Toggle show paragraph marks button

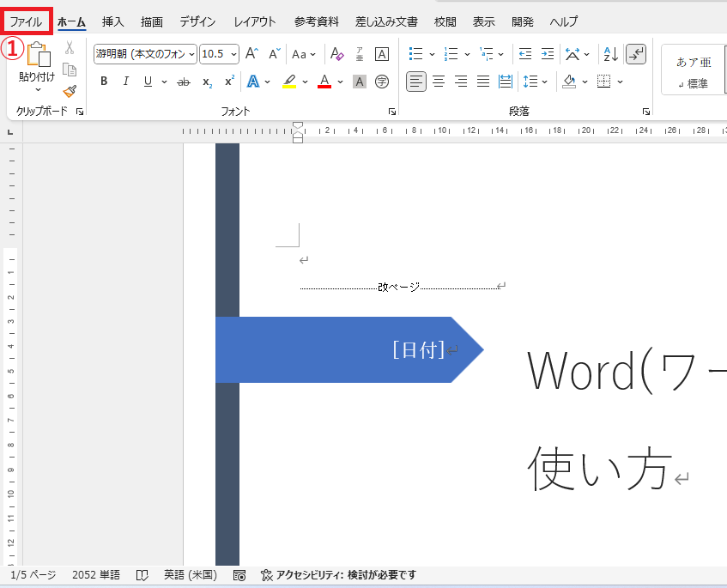[x=636, y=54]
